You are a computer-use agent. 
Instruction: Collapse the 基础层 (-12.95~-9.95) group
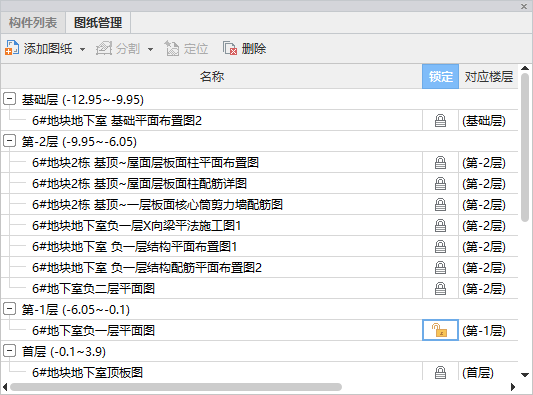(10, 99)
